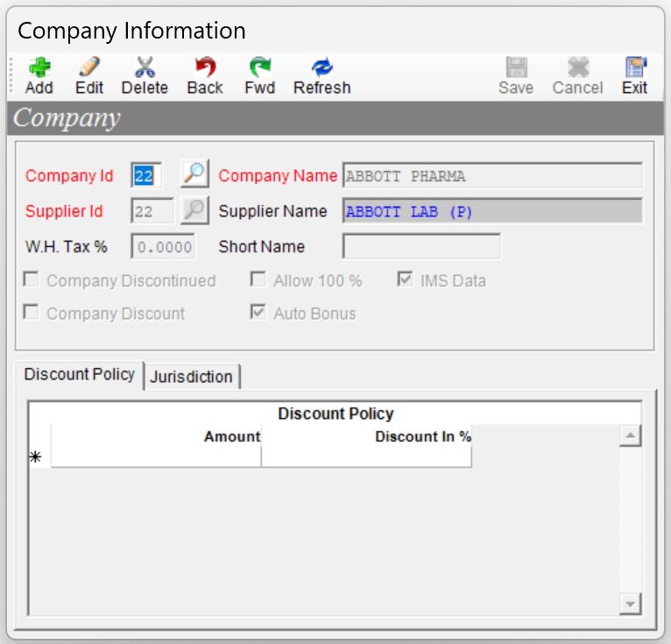This screenshot has width=671, height=644.
Task: Click the Company Name field
Action: 492,175
